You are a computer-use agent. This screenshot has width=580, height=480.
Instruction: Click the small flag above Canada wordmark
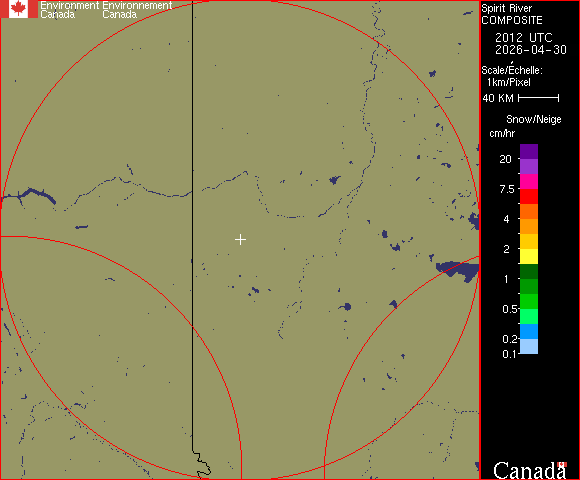coord(563,464)
